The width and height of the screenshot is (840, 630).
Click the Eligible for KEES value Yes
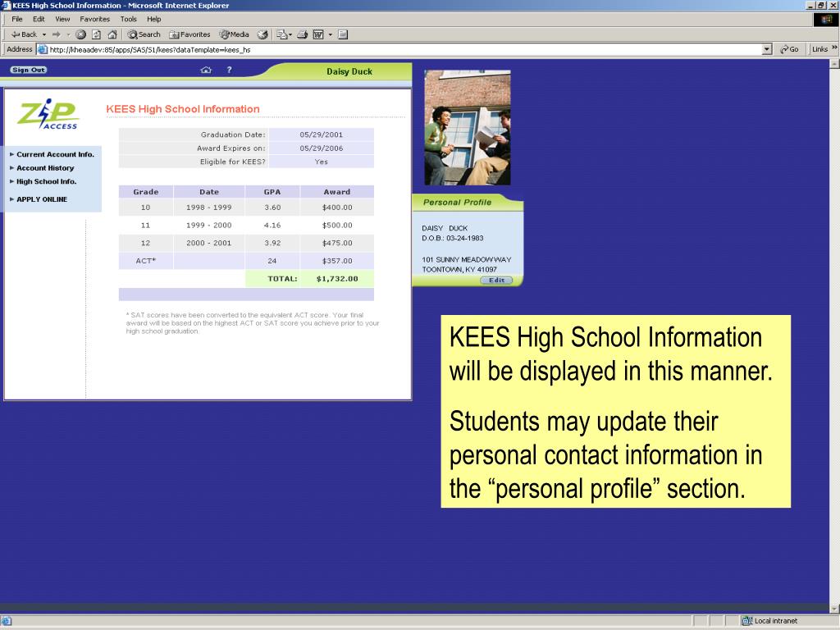coord(321,162)
